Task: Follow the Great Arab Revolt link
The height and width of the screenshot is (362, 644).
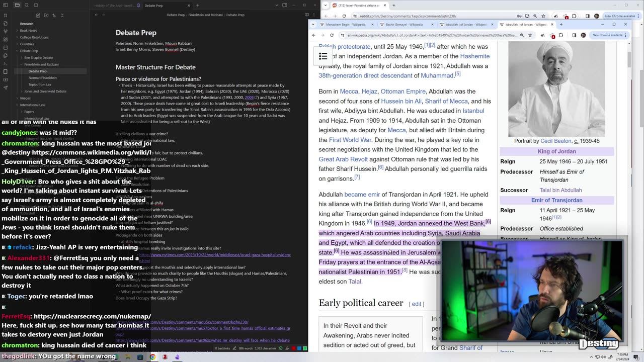Action: [x=343, y=159]
